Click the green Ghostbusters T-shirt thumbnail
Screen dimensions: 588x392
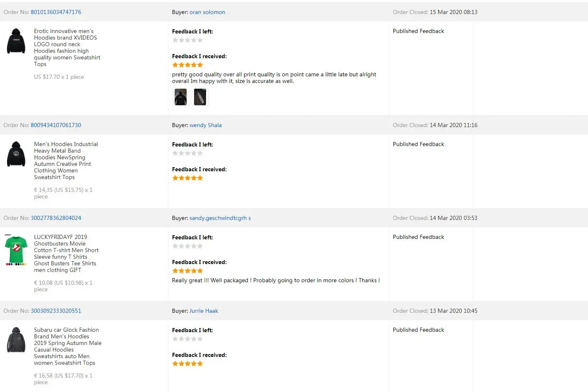pos(16,250)
